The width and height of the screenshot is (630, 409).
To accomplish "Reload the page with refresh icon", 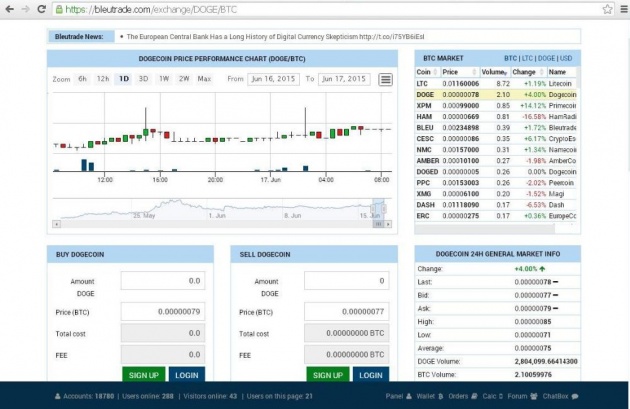I will [x=41, y=9].
